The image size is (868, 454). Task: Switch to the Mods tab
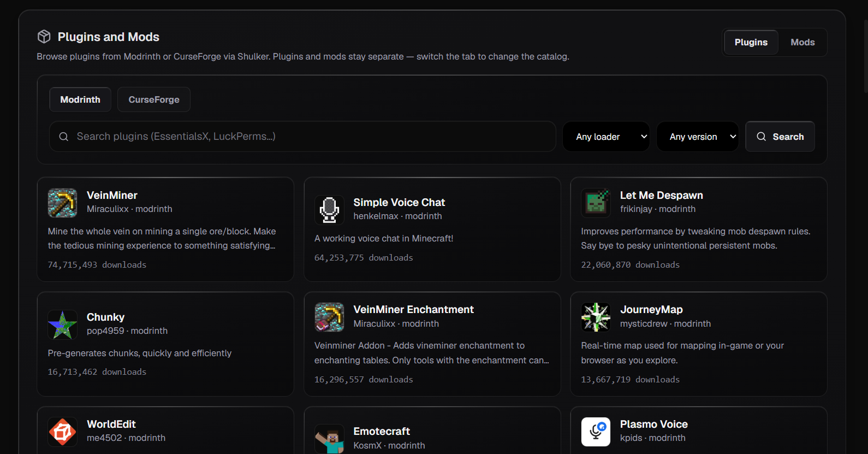click(x=802, y=42)
